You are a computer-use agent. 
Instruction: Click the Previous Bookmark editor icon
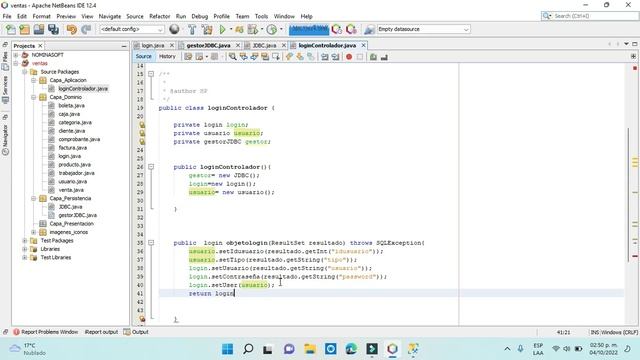tap(289, 57)
